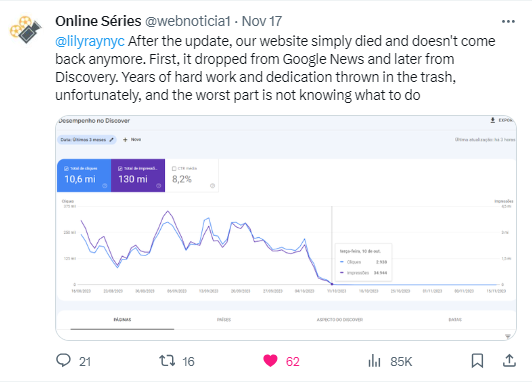
Task: Retweet using the repost arrows icon
Action: [x=167, y=361]
